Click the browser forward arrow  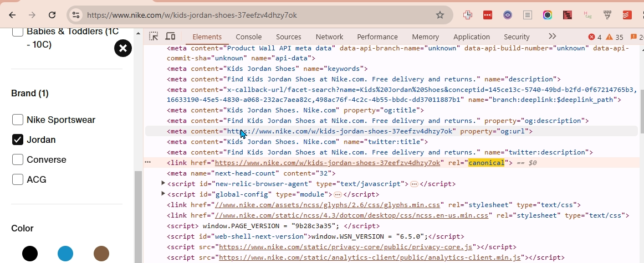32,15
